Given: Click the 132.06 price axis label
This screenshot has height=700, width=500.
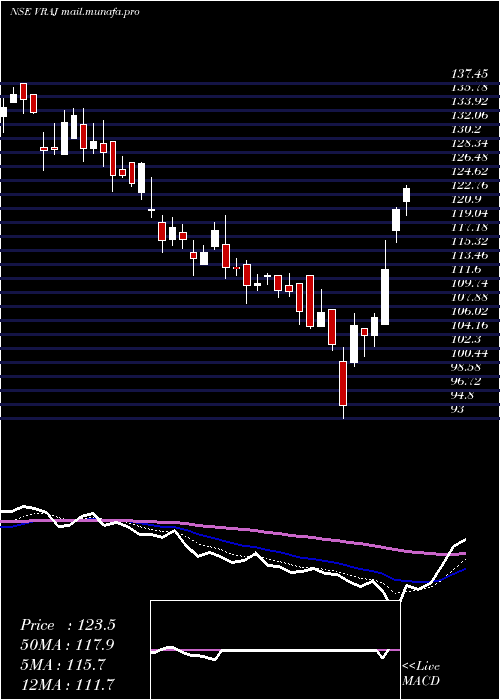Looking at the screenshot, I should [469, 116].
